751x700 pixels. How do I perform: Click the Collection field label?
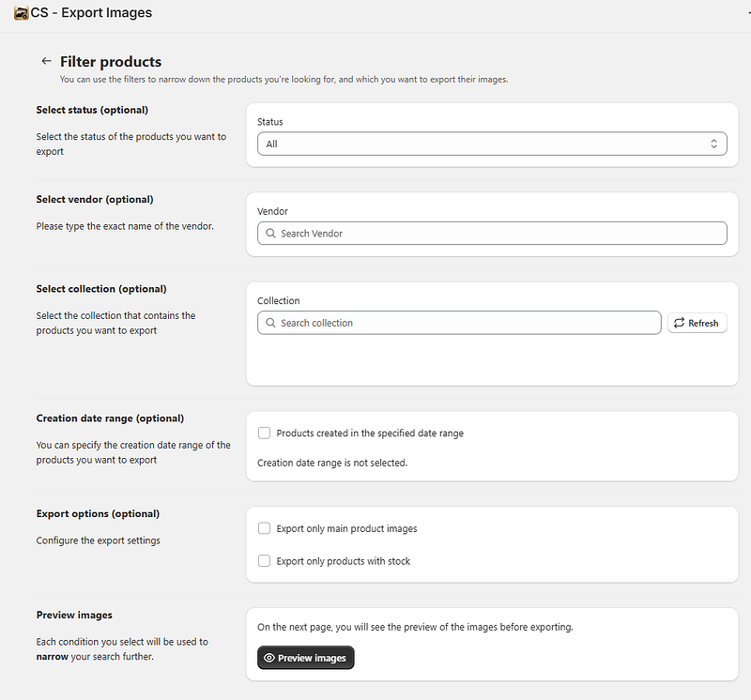pyautogui.click(x=279, y=301)
